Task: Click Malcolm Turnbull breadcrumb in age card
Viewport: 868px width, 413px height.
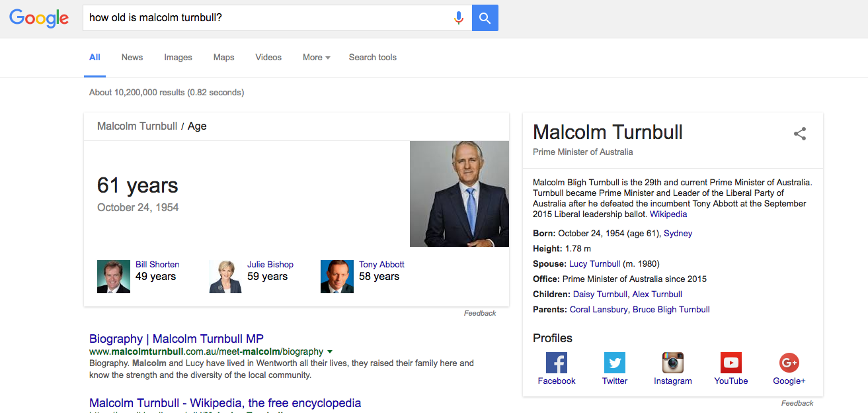Action: click(x=137, y=126)
